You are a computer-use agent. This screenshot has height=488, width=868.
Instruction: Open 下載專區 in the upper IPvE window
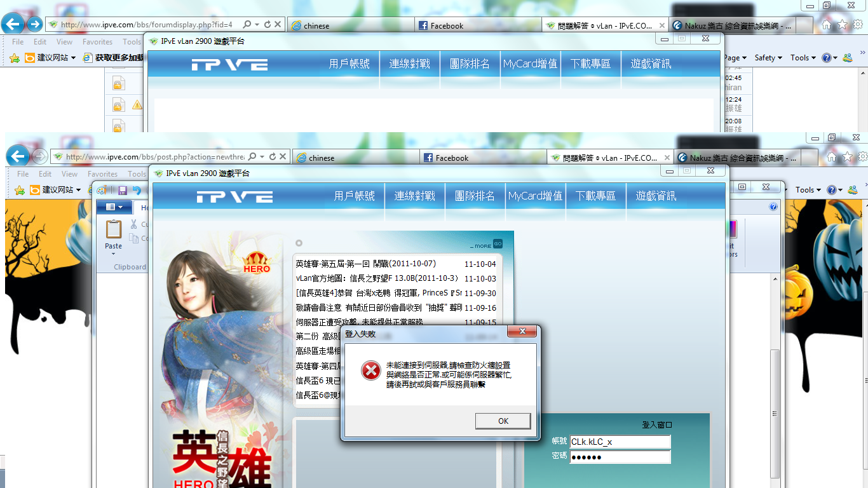pos(591,64)
